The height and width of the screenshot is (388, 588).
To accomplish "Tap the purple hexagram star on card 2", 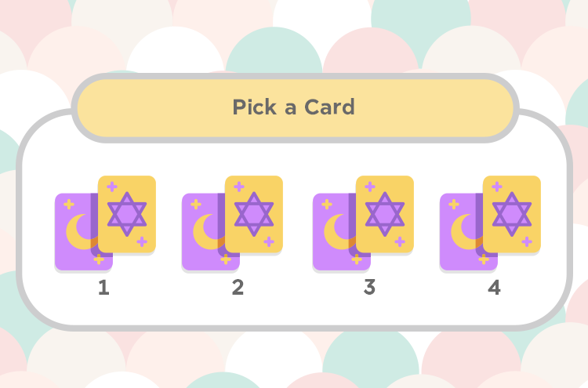I will (254, 214).
